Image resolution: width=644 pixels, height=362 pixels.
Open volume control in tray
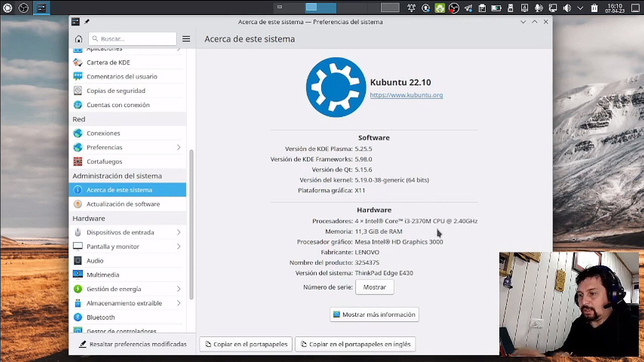coord(567,8)
